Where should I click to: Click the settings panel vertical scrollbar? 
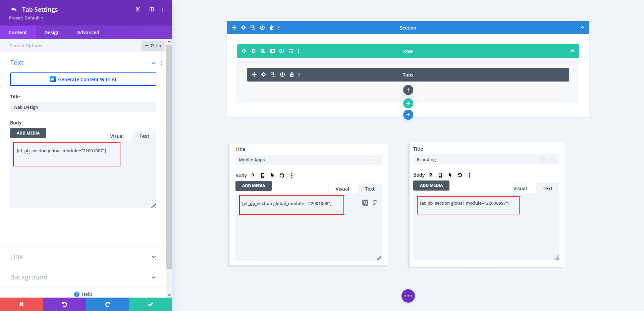point(169,154)
